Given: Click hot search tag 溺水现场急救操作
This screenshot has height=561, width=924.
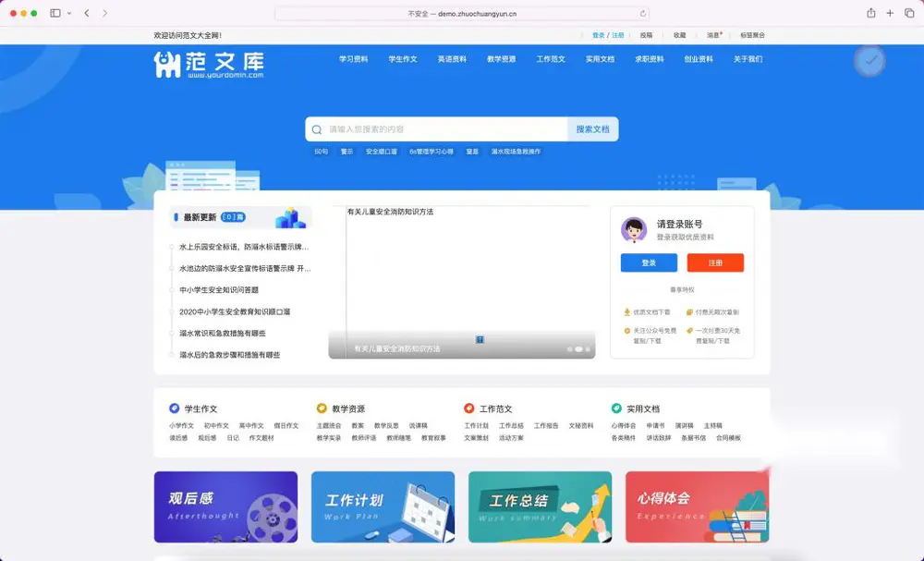Looking at the screenshot, I should click(x=517, y=152).
